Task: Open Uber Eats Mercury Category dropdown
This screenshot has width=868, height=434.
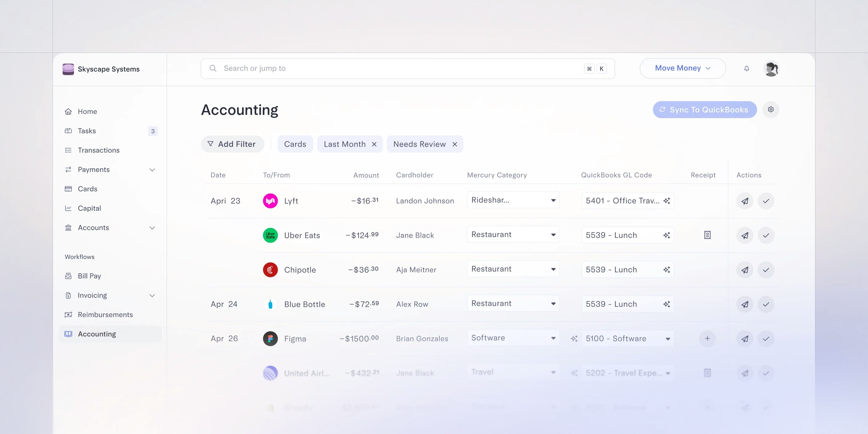Action: [x=513, y=235]
